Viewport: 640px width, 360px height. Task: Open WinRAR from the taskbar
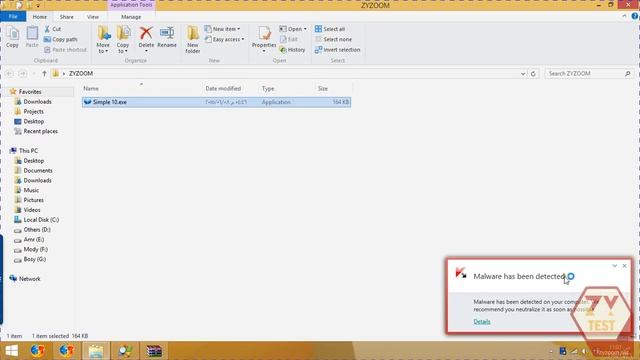point(154,351)
